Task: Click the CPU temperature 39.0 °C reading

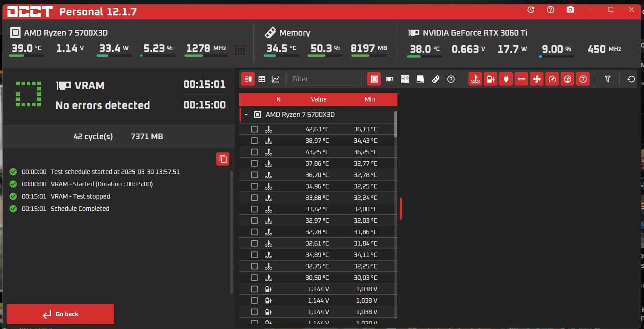Action: pos(26,48)
